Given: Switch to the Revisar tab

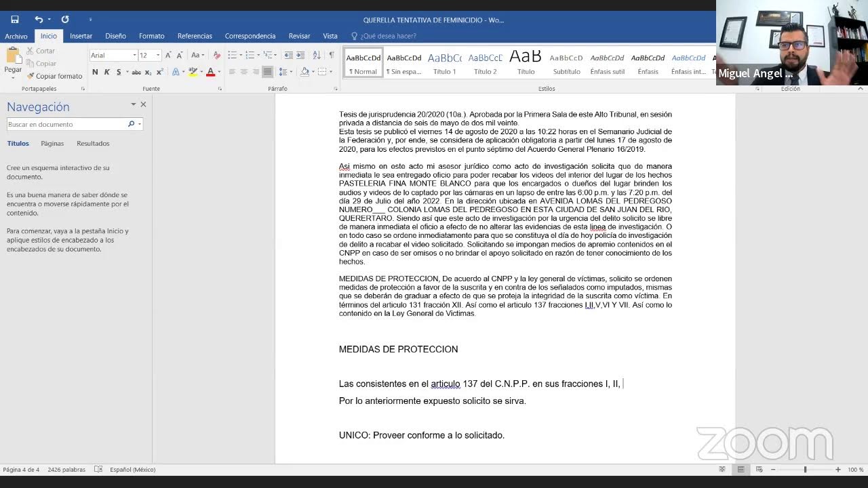Looking at the screenshot, I should tap(299, 36).
